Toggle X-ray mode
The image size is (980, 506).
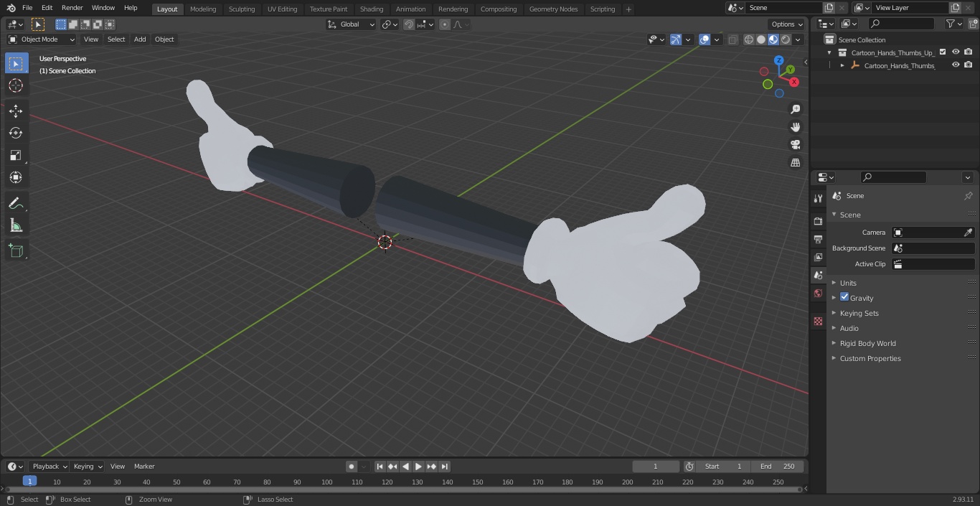click(x=732, y=39)
